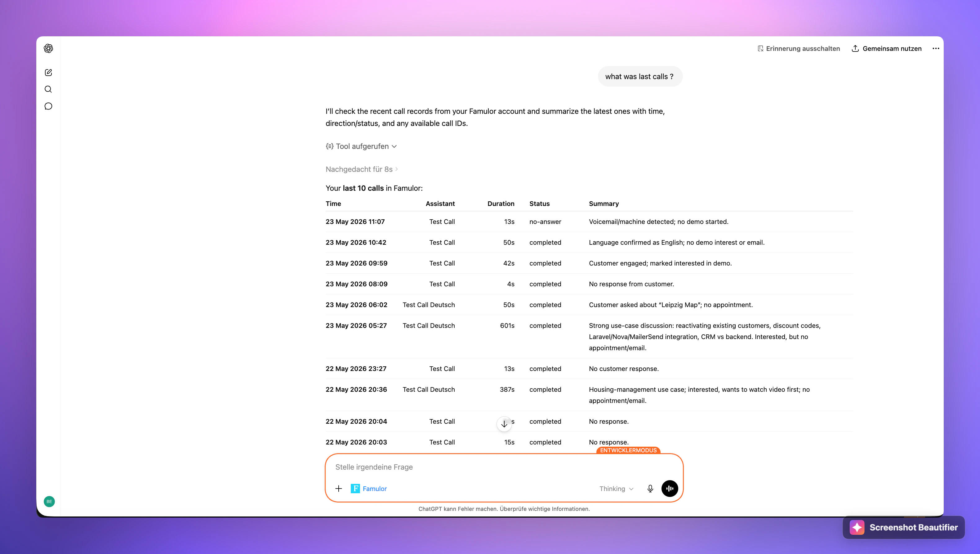Open the Thinking model dropdown
This screenshot has width=980, height=554.
click(616, 489)
